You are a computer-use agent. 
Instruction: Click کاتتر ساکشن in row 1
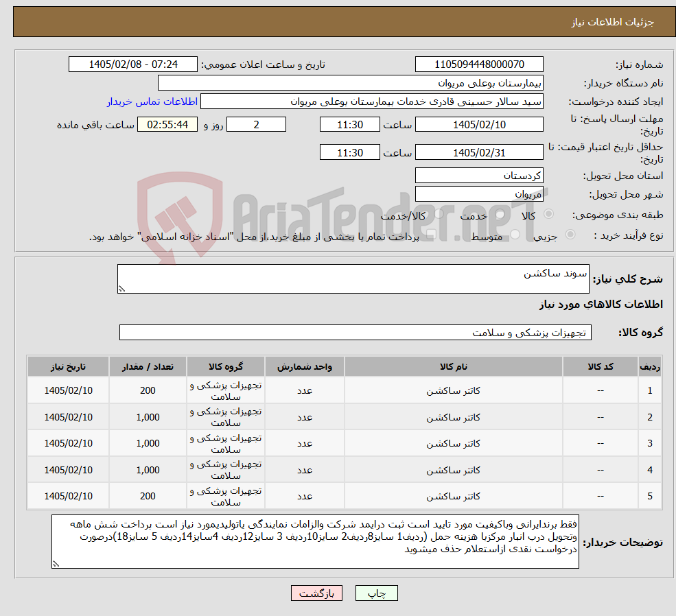[453, 391]
